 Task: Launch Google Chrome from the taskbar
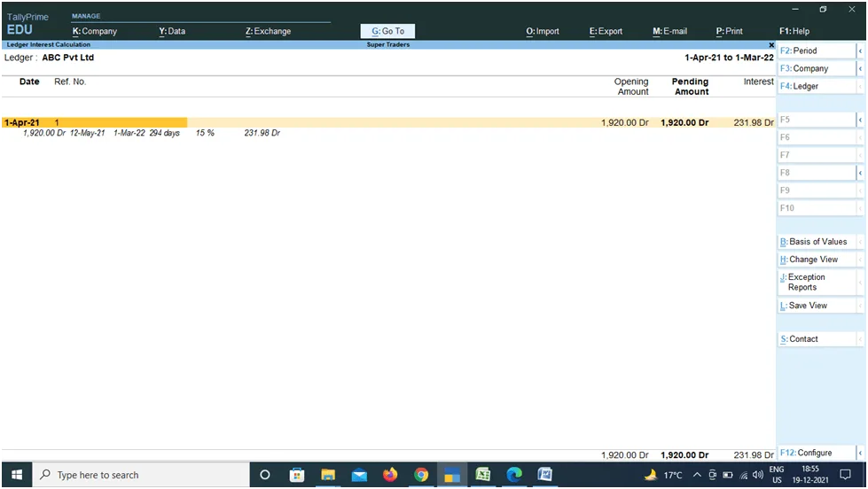click(x=421, y=475)
